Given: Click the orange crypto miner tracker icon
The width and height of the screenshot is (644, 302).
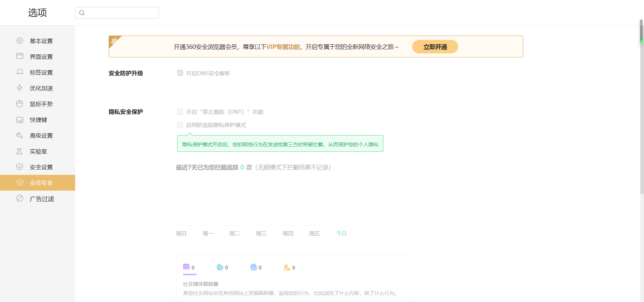Looking at the screenshot, I should 287,267.
